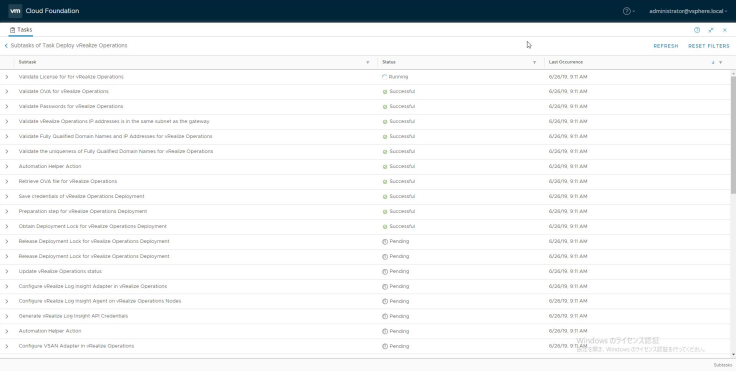736x371 pixels.
Task: Click Successful icon for Retrieve OVA file
Action: (x=385, y=182)
